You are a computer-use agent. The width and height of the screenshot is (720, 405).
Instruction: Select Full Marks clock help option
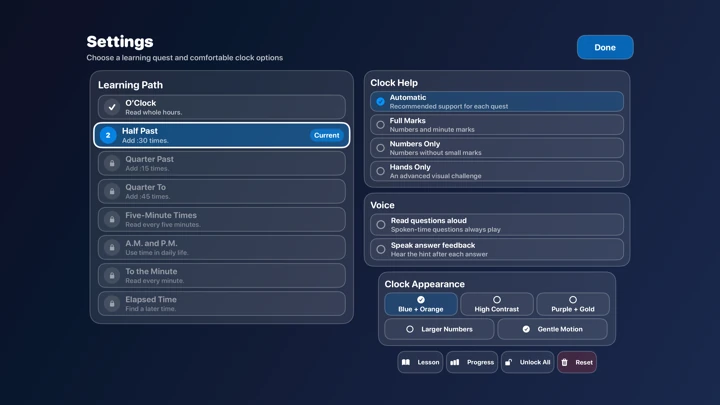[497, 124]
